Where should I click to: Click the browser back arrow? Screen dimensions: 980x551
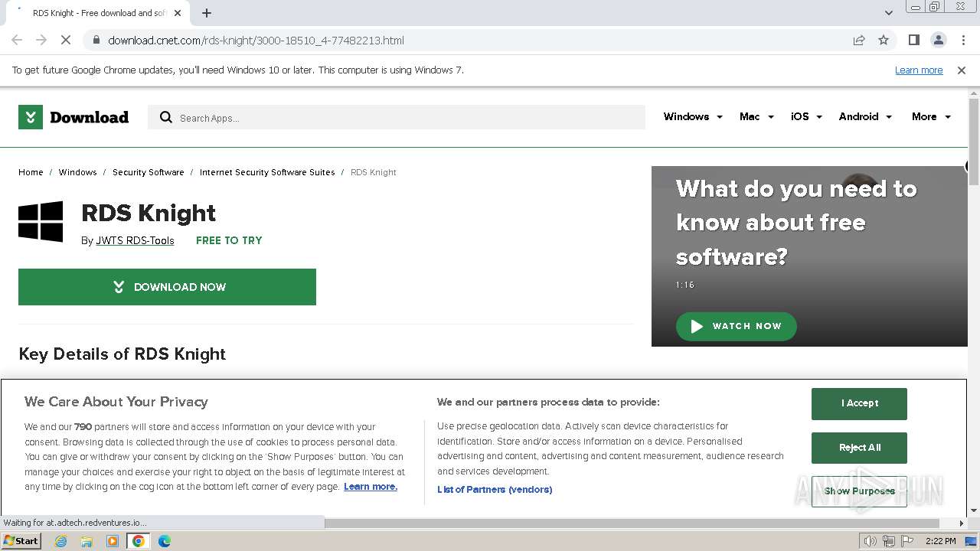17,40
